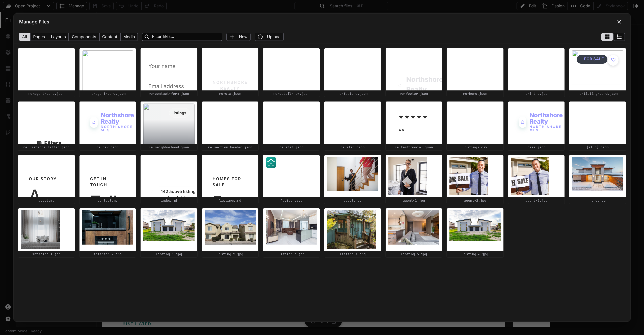The width and height of the screenshot is (644, 335).
Task: Click the exit arrow icon top right
Action: click(x=636, y=6)
